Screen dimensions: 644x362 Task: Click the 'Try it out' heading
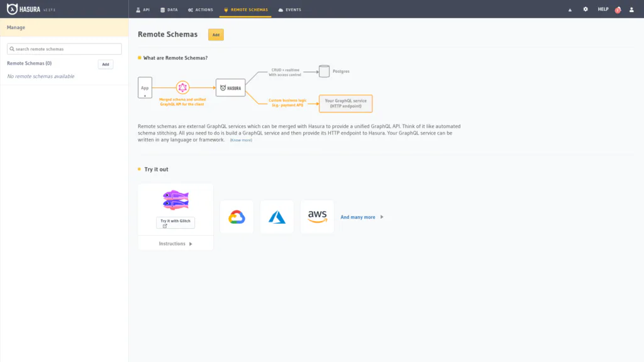point(156,169)
